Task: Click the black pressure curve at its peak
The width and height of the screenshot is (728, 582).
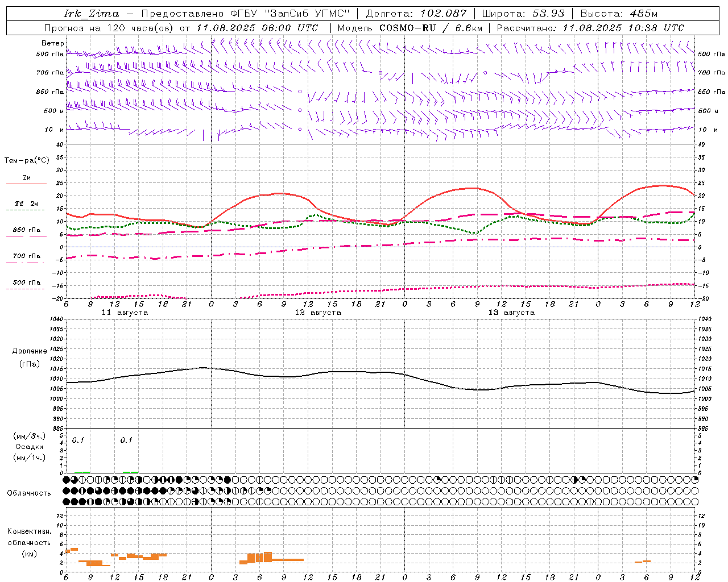Action: coord(203,368)
